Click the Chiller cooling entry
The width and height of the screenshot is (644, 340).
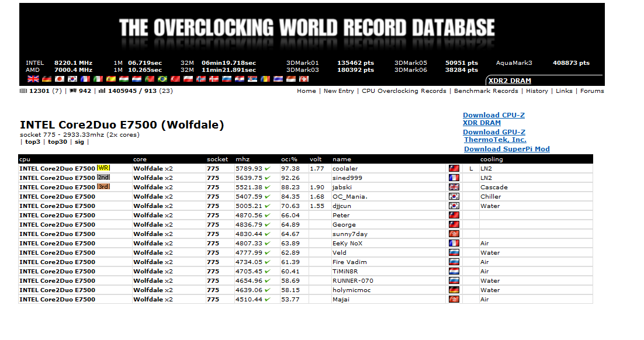point(491,196)
